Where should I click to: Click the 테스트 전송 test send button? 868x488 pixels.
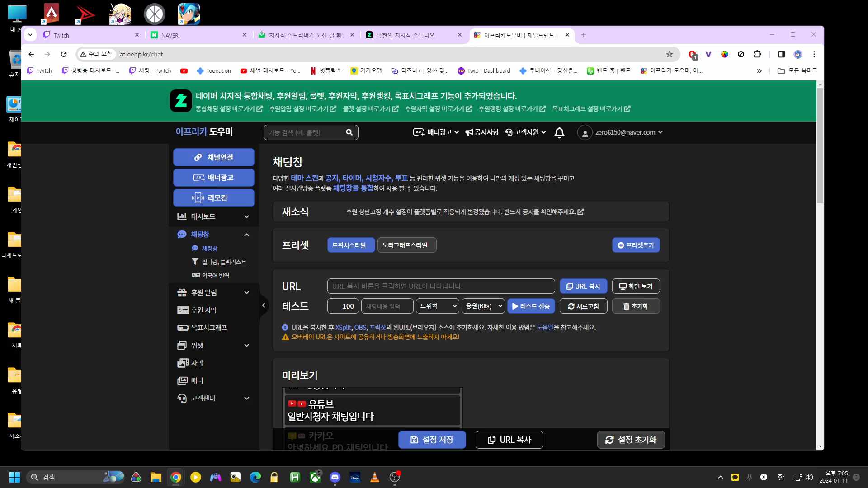tap(531, 306)
